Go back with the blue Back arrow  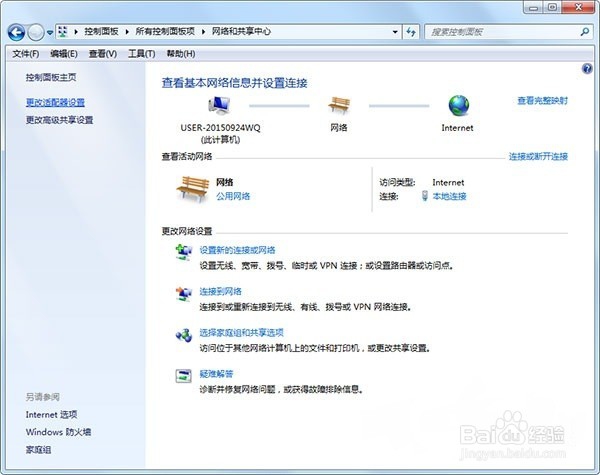[x=16, y=33]
